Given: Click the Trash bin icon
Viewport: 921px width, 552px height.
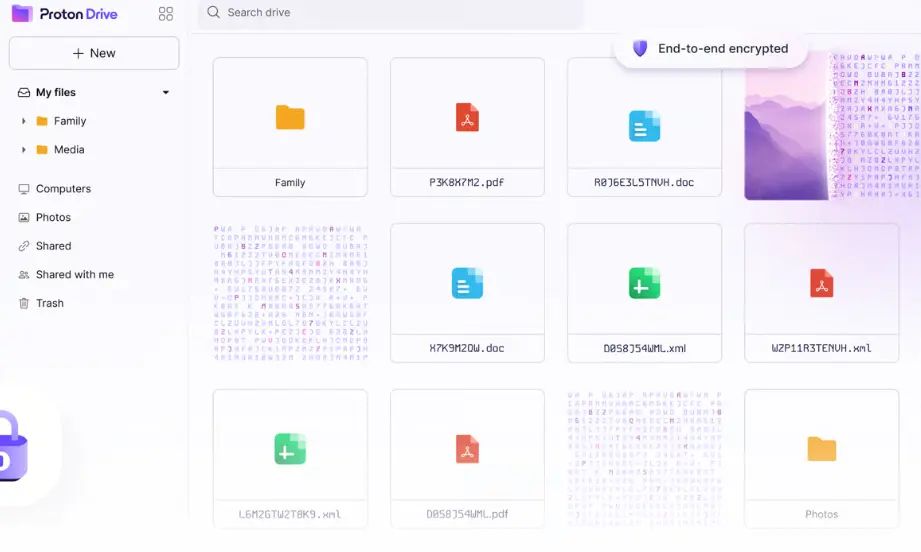Looking at the screenshot, I should (23, 303).
